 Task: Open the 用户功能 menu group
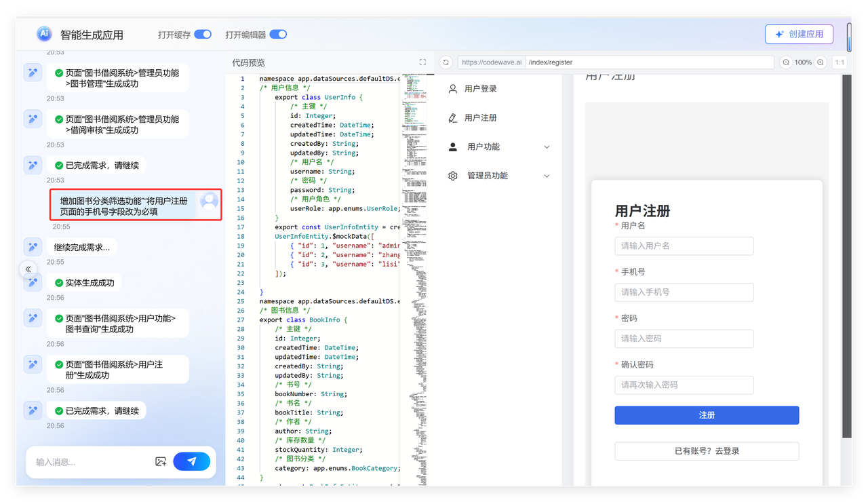[500, 147]
